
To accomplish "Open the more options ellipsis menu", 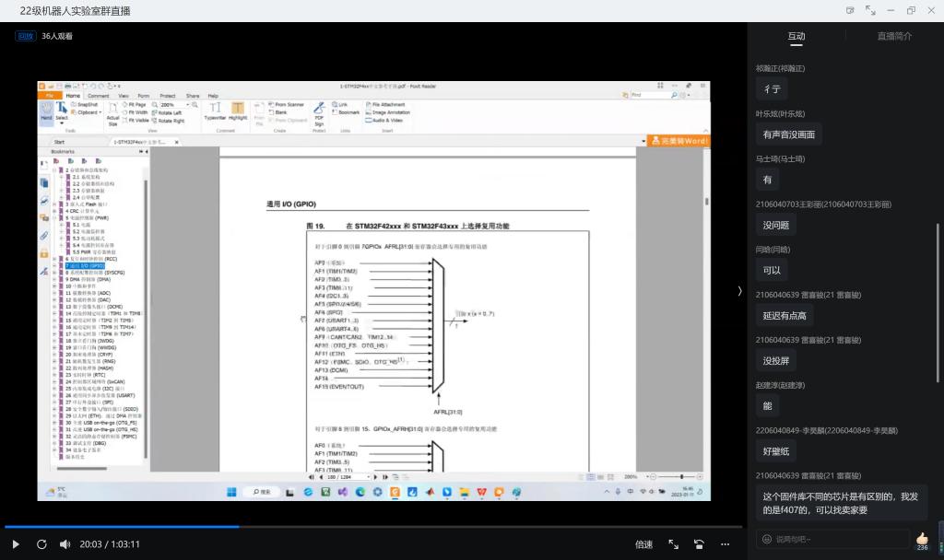I will click(725, 544).
